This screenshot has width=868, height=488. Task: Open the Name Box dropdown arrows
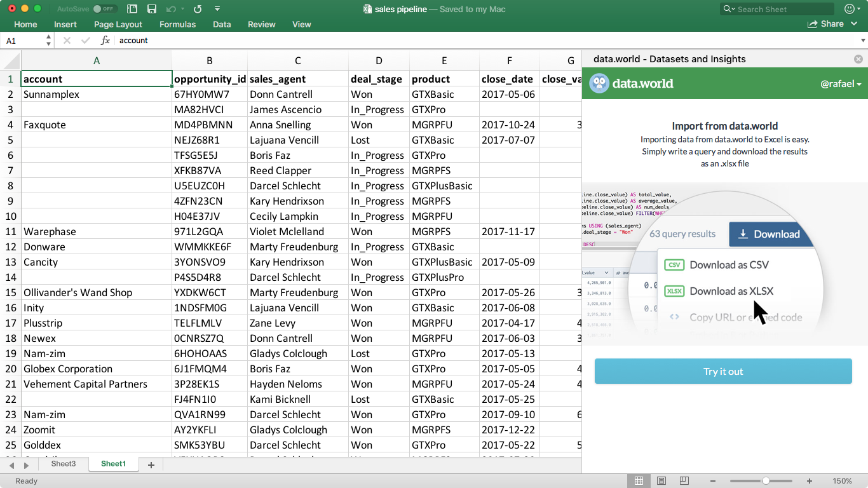coord(49,41)
